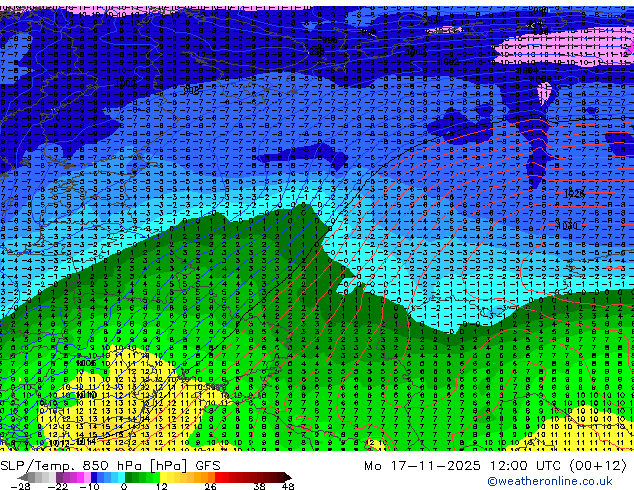
Task: Select the dark blue swatch above the -10 label
Action: point(94,477)
